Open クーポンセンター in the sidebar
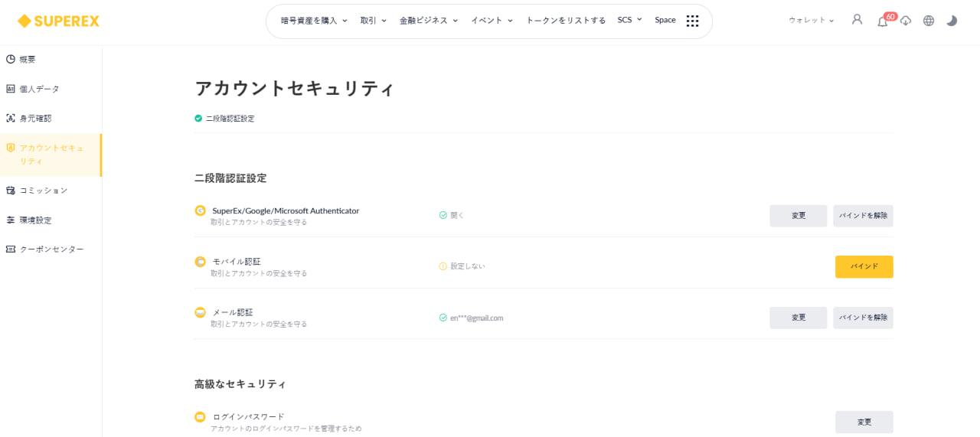 click(x=51, y=249)
